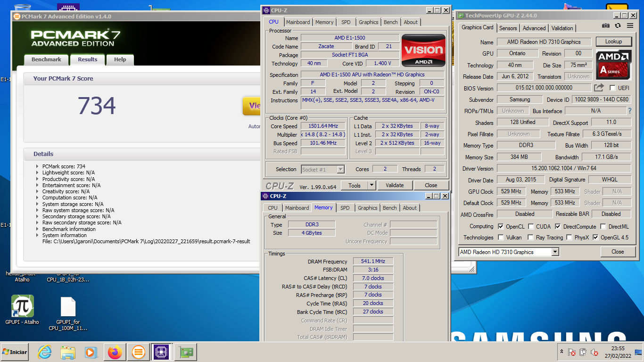
Task: Click the power plug tray icon
Action: (x=583, y=352)
